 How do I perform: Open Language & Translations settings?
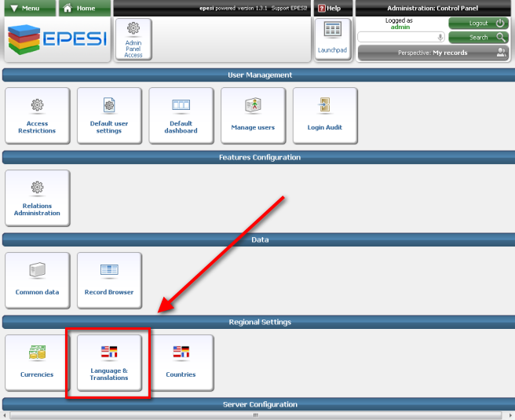pyautogui.click(x=109, y=363)
